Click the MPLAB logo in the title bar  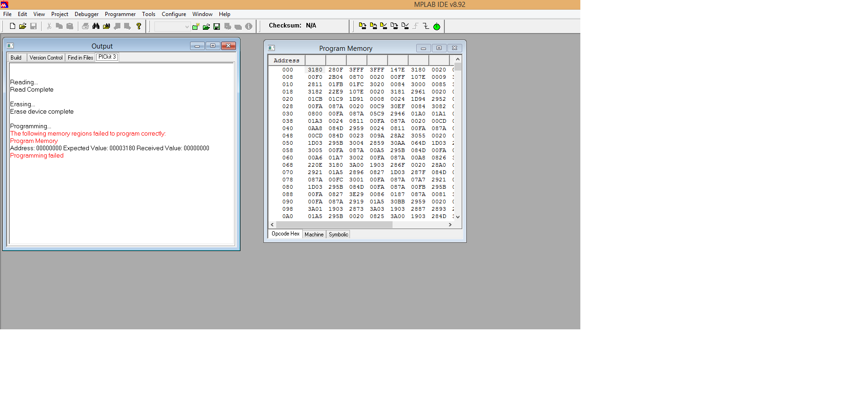[4, 4]
